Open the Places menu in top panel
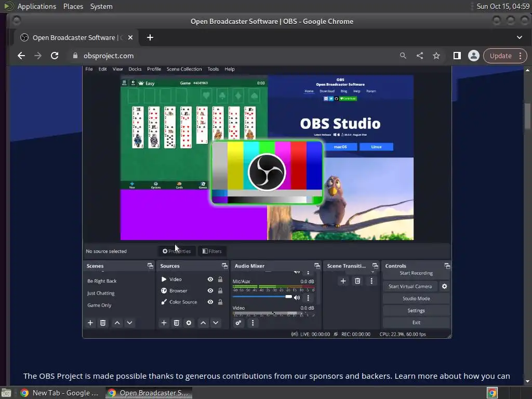532x399 pixels. 73,6
